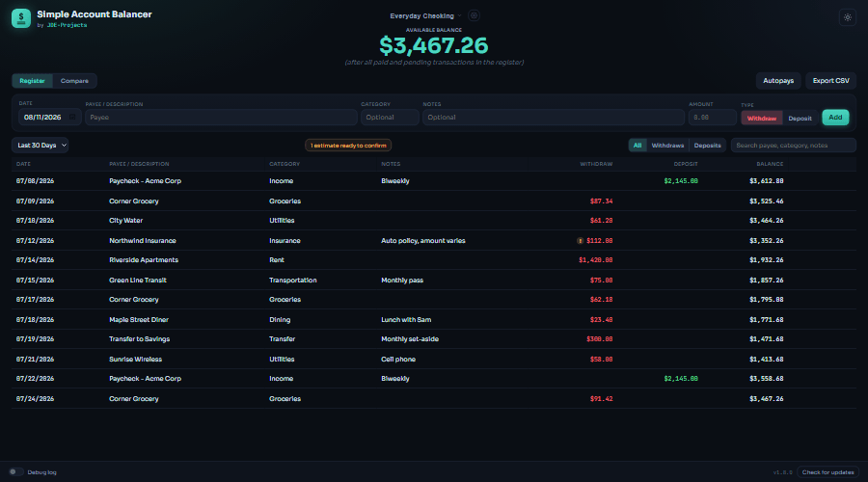Click the $1,420.00 rent withdraw amount

click(596, 260)
